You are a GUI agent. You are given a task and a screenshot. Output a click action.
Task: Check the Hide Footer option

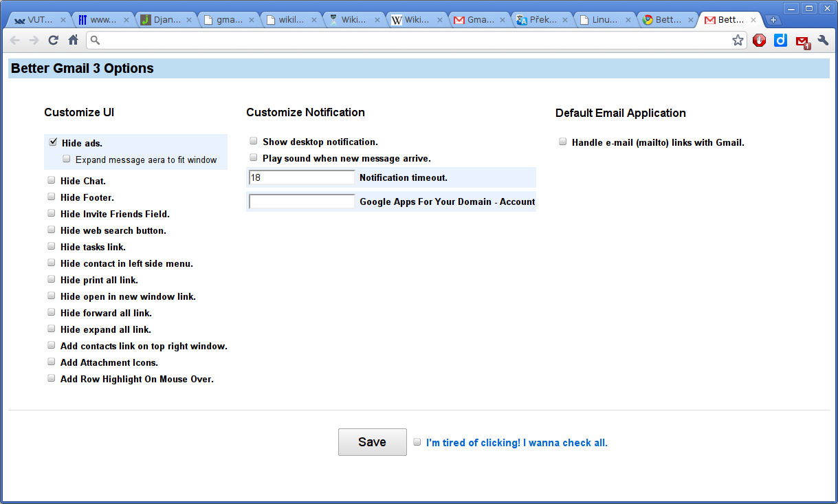click(x=52, y=197)
